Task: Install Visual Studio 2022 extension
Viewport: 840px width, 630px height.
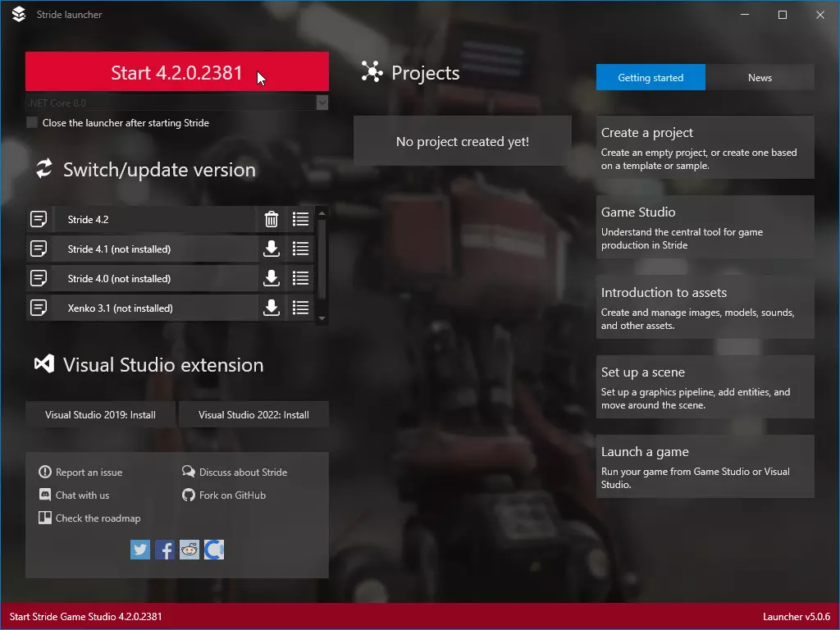Action: pos(253,414)
